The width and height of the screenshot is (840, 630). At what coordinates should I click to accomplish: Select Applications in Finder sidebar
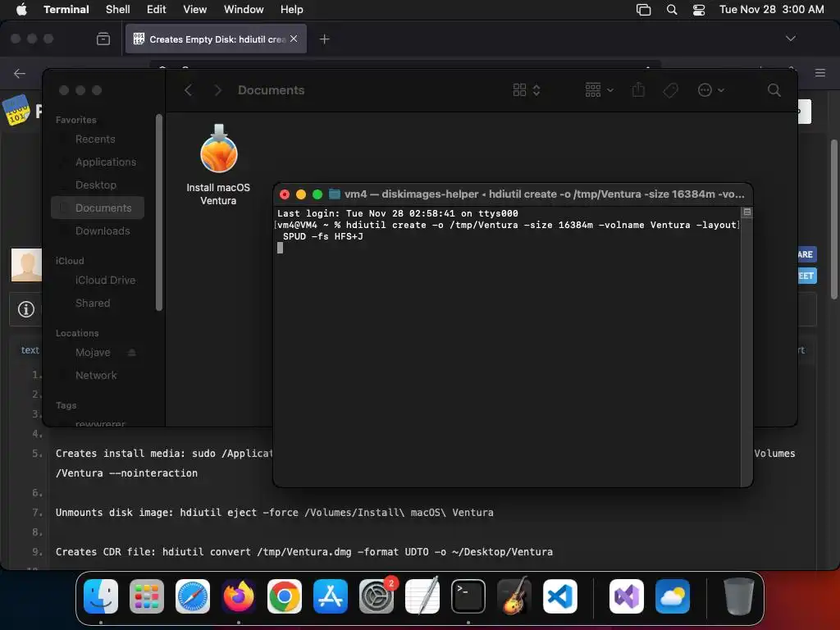[106, 162]
